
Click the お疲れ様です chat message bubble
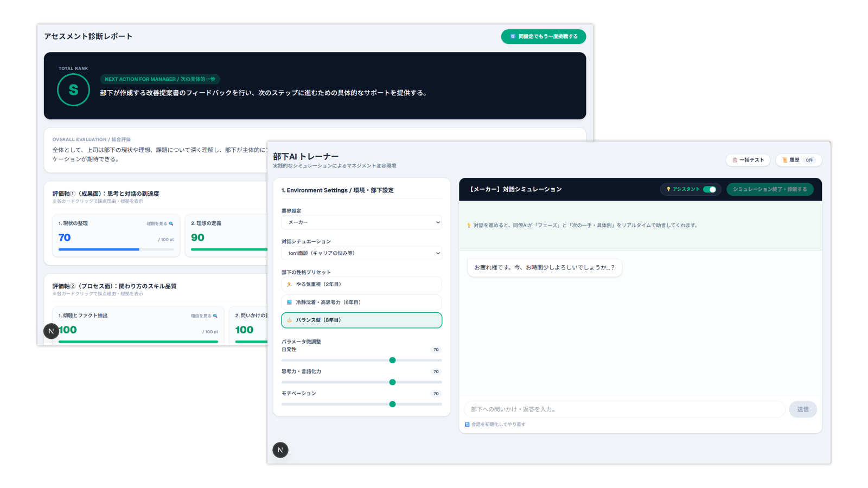[x=545, y=267]
